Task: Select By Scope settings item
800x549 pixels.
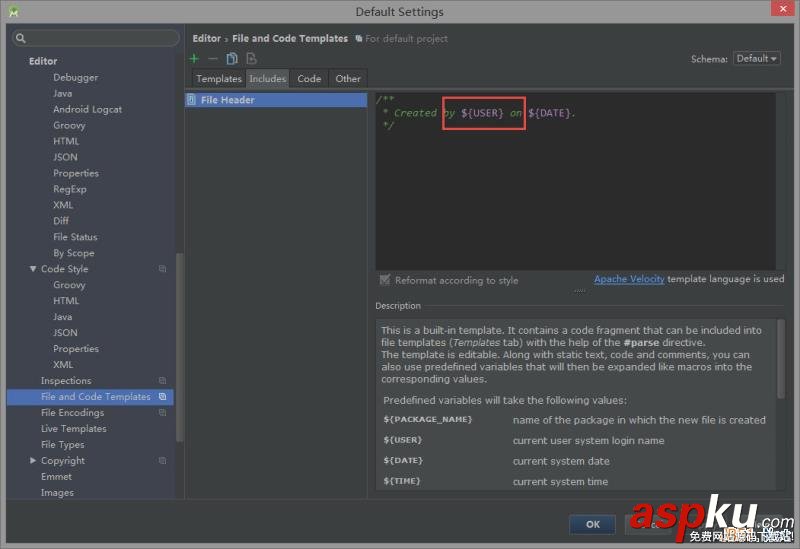Action: pos(73,253)
